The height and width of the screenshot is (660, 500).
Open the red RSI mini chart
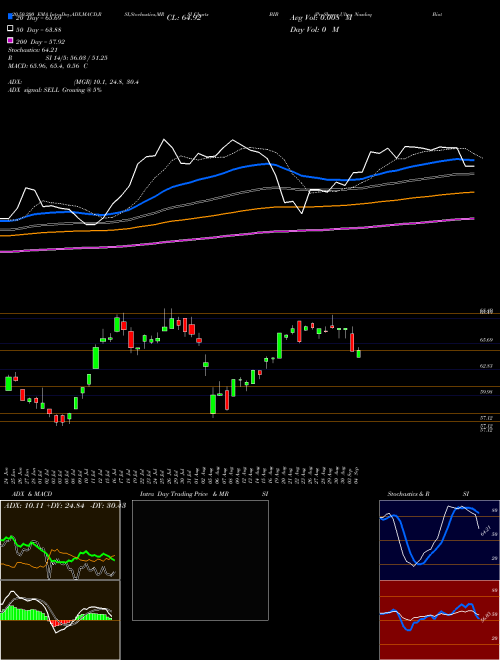(439, 620)
